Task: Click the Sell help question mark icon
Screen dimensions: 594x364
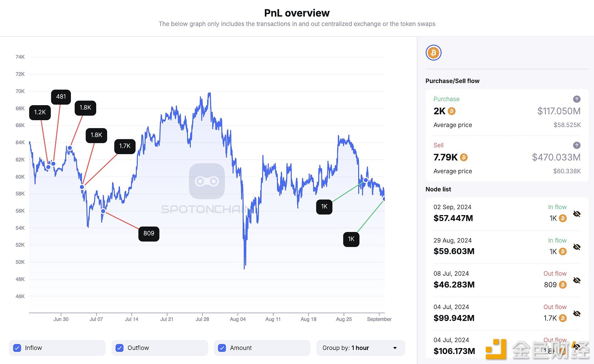Action: 577,145
